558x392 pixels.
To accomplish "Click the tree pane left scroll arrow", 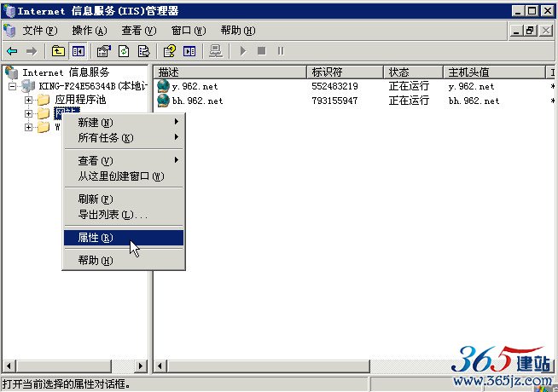I will tap(9, 366).
